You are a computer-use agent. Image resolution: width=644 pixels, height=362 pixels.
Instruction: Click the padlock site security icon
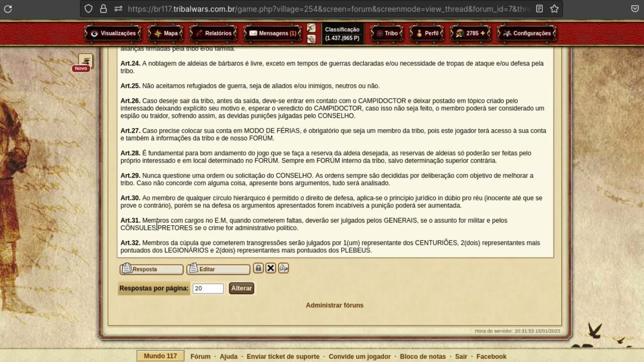click(103, 9)
